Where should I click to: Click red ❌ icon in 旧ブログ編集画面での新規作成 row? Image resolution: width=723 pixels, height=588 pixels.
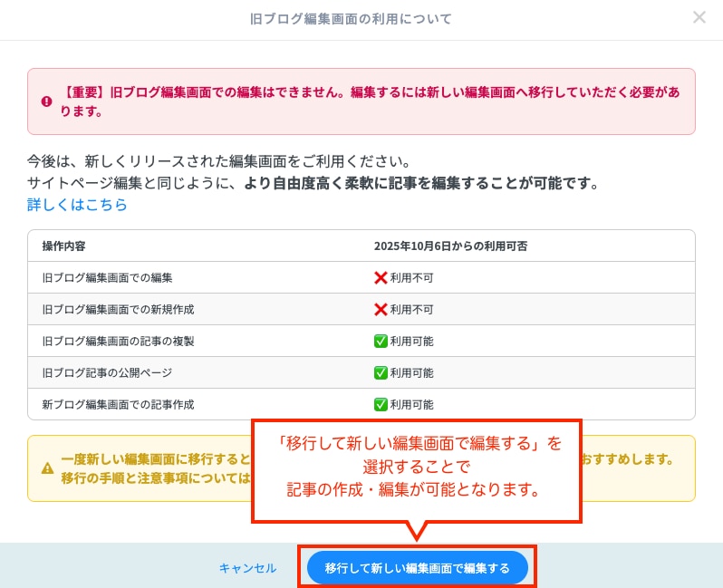click(x=381, y=309)
